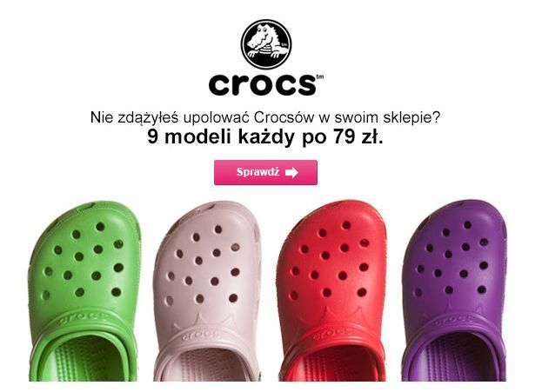Click the tm trademark mark beside crocs
Viewport: 542px width, 392px height.
pos(320,76)
